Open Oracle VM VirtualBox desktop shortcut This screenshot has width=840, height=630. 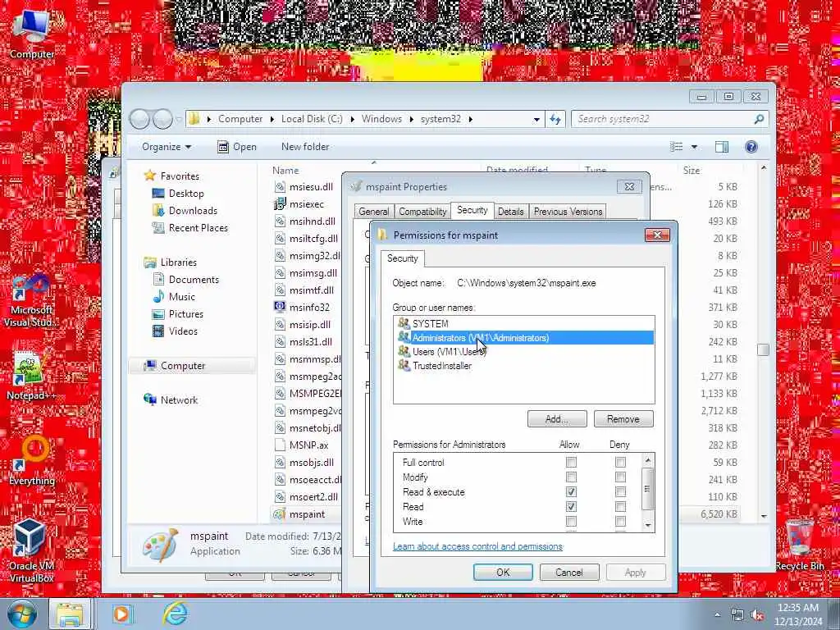(31, 550)
